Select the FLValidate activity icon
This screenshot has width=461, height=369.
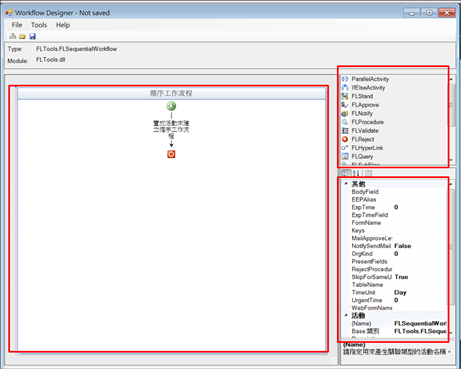click(345, 131)
